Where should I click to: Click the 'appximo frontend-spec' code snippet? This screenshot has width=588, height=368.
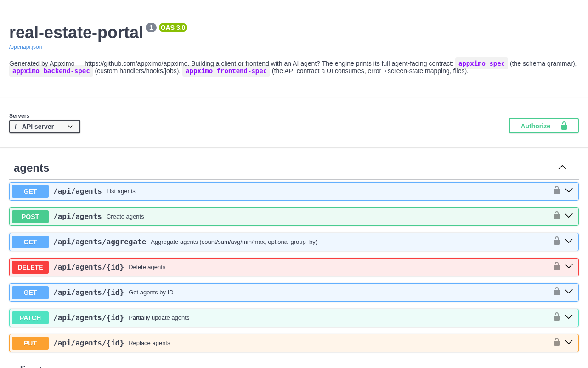(226, 71)
